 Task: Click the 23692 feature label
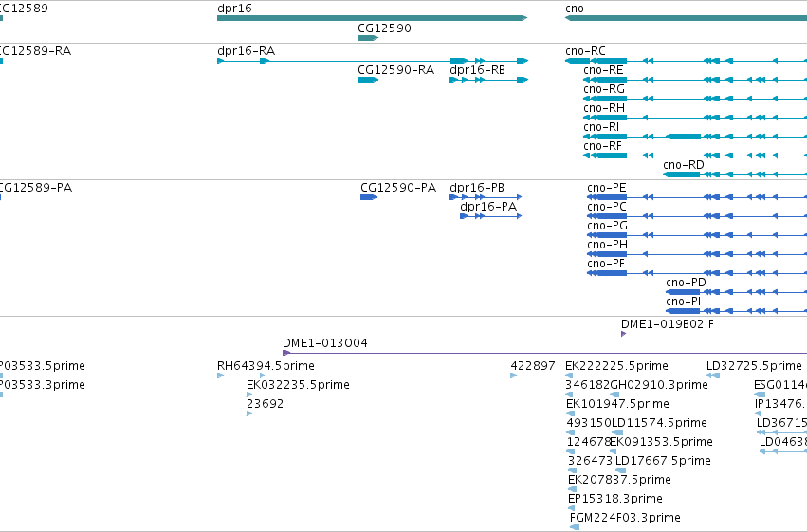pos(266,404)
